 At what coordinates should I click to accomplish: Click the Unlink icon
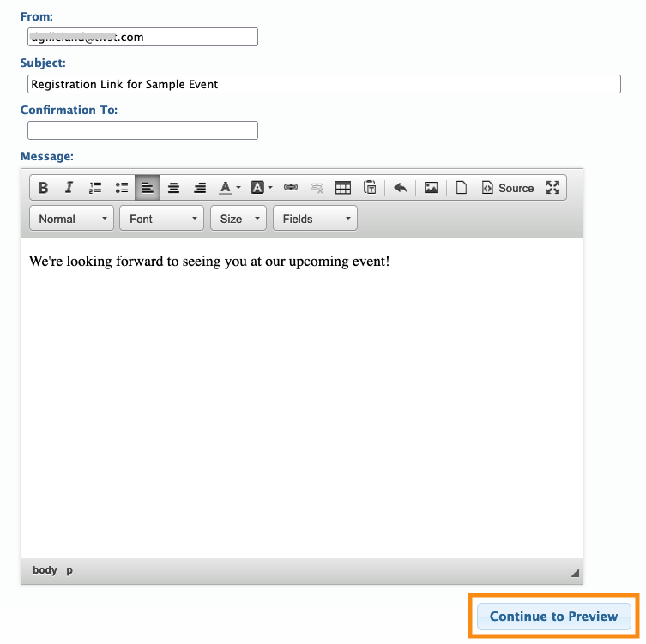click(317, 188)
